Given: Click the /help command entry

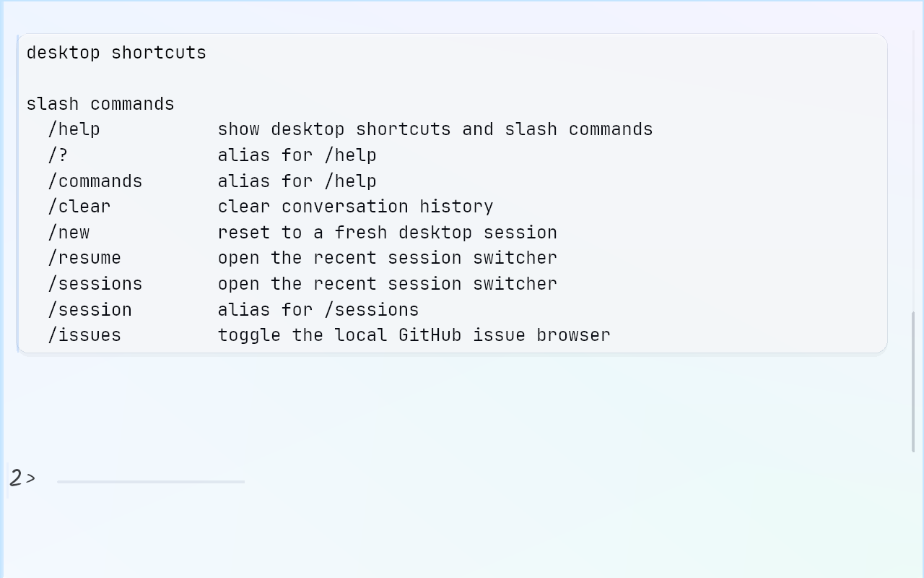Looking at the screenshot, I should tap(74, 129).
